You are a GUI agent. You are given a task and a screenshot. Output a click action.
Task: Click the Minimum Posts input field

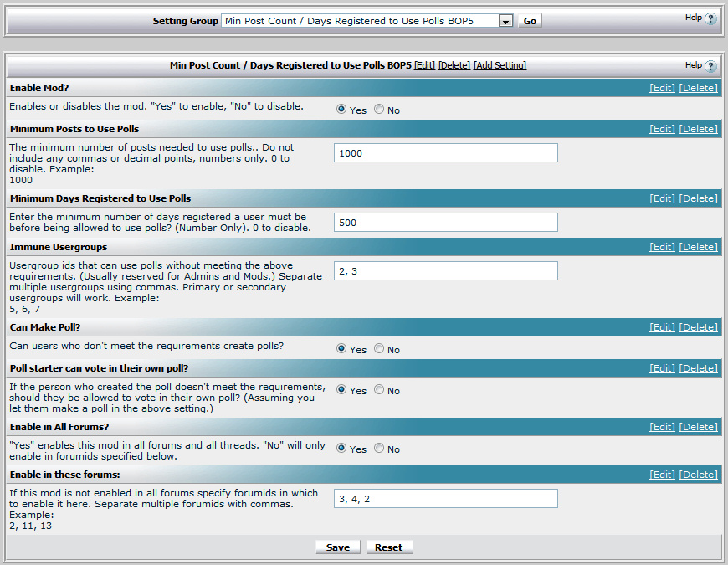(445, 153)
